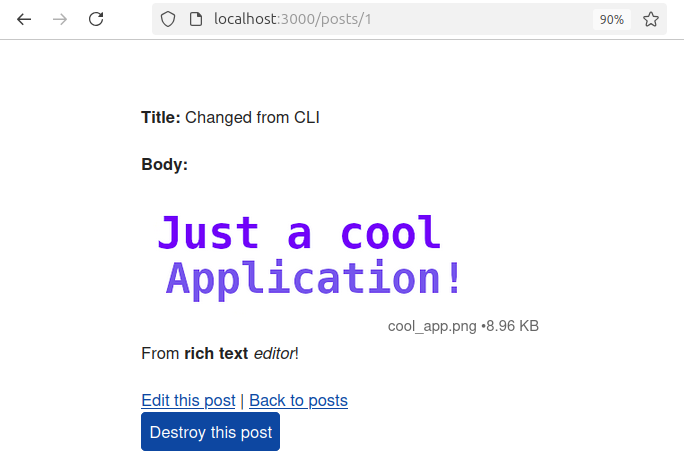
Task: Open the Edit this post link
Action: 188,400
